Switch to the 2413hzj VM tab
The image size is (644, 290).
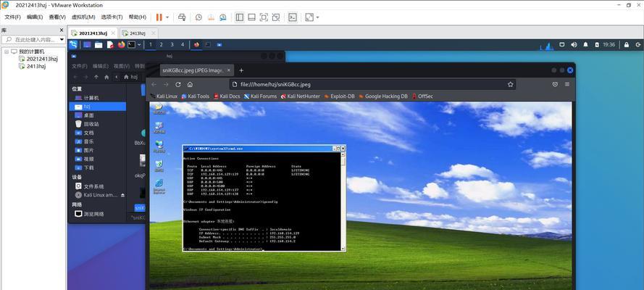134,33
